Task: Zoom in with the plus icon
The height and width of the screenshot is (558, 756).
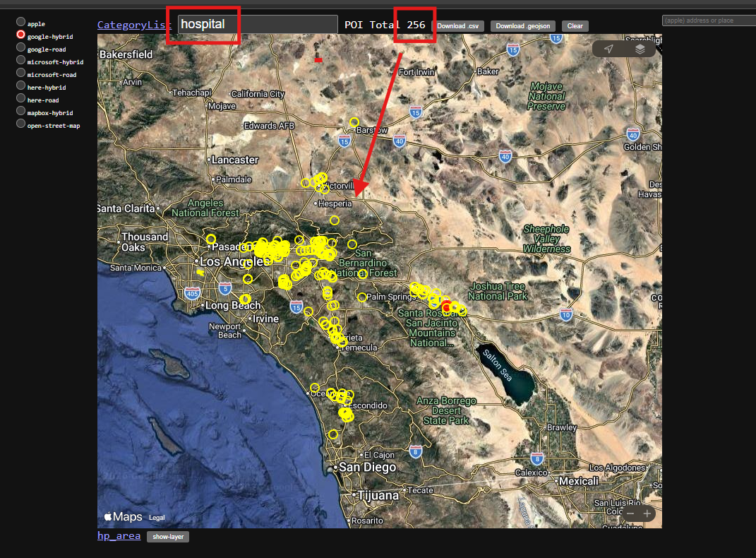Action: (647, 514)
